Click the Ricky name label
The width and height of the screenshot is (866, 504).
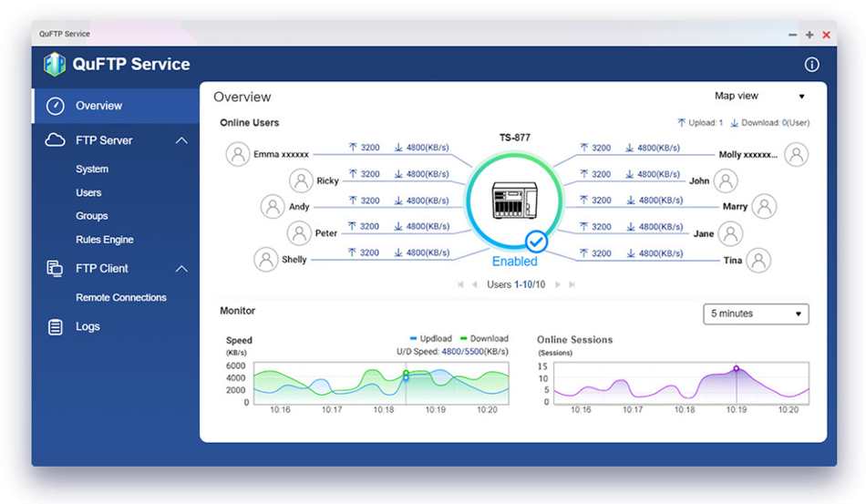(327, 180)
